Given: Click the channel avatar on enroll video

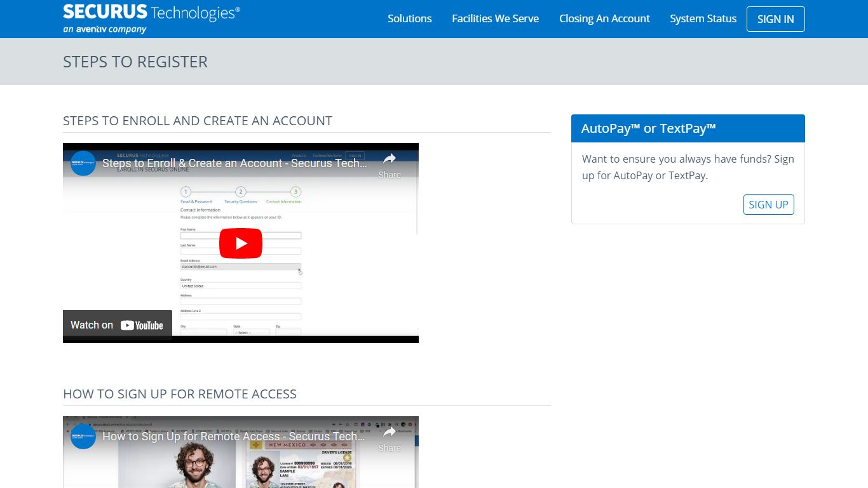Looking at the screenshot, I should [x=83, y=163].
